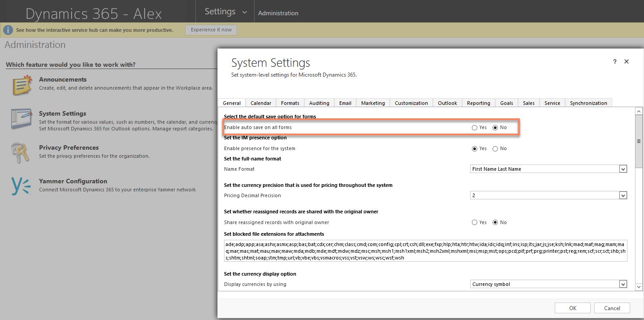Open the Name Format dropdown
Image resolution: width=644 pixels, height=320 pixels.
tap(623, 169)
